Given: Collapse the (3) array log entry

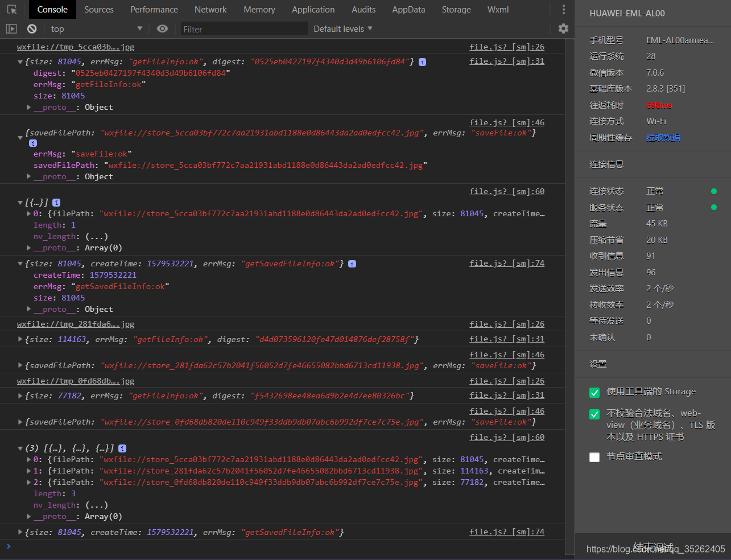Looking at the screenshot, I should tap(20, 448).
